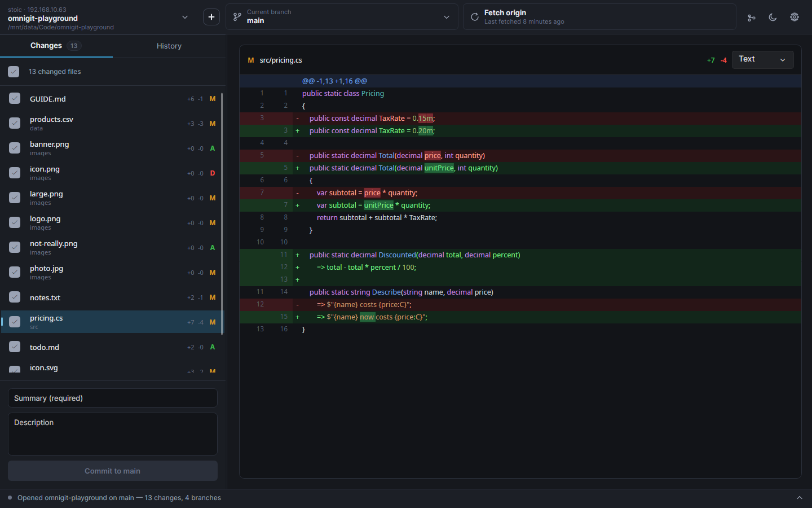The height and width of the screenshot is (508, 812).
Task: Uncheck the products.csv checkbox
Action: tap(15, 123)
